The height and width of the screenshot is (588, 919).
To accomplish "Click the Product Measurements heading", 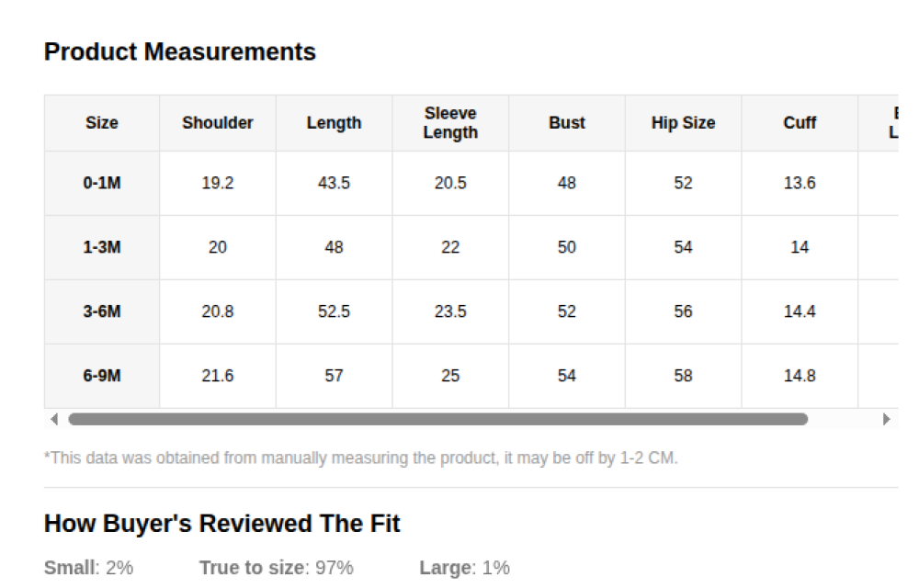I will coord(180,52).
